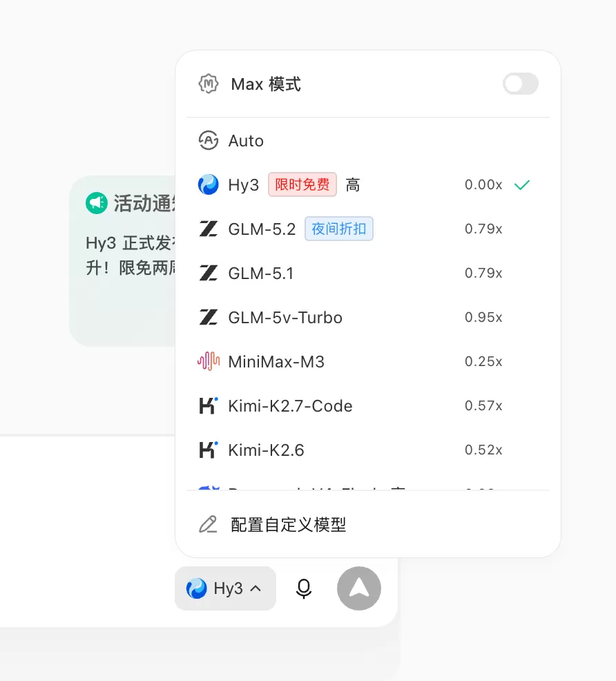The height and width of the screenshot is (681, 616).
Task: Click the 0.79x value beside GLM-5.2
Action: [483, 229]
